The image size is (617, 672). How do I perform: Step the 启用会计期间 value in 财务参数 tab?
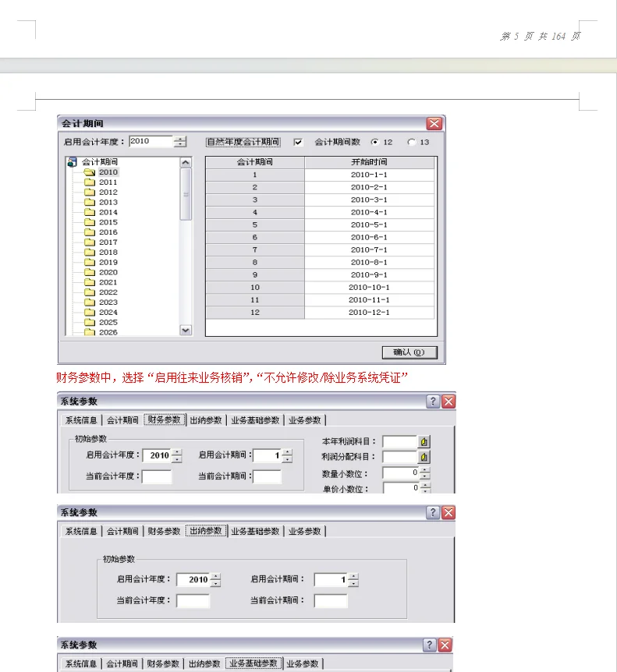287,455
